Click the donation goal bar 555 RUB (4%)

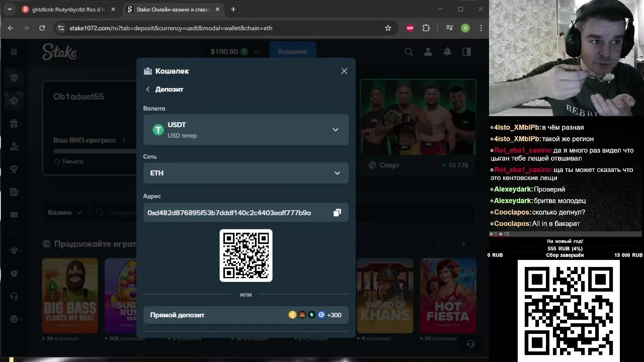pos(565,248)
